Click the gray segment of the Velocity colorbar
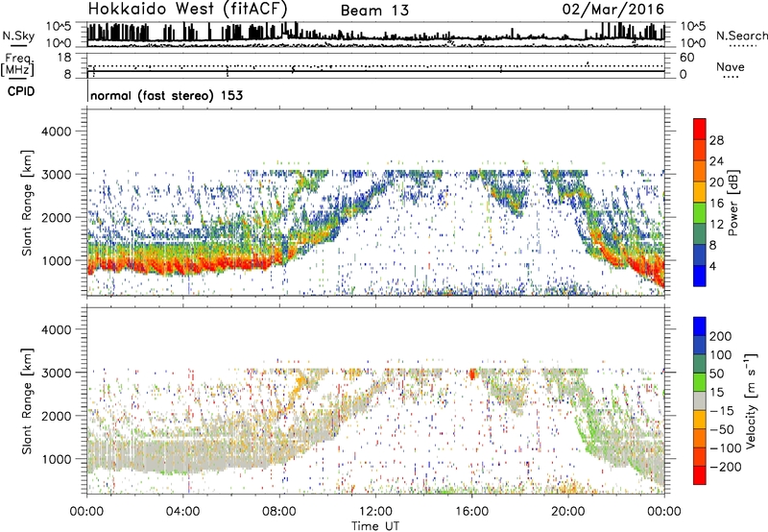The height and width of the screenshot is (532, 768). coord(700,400)
